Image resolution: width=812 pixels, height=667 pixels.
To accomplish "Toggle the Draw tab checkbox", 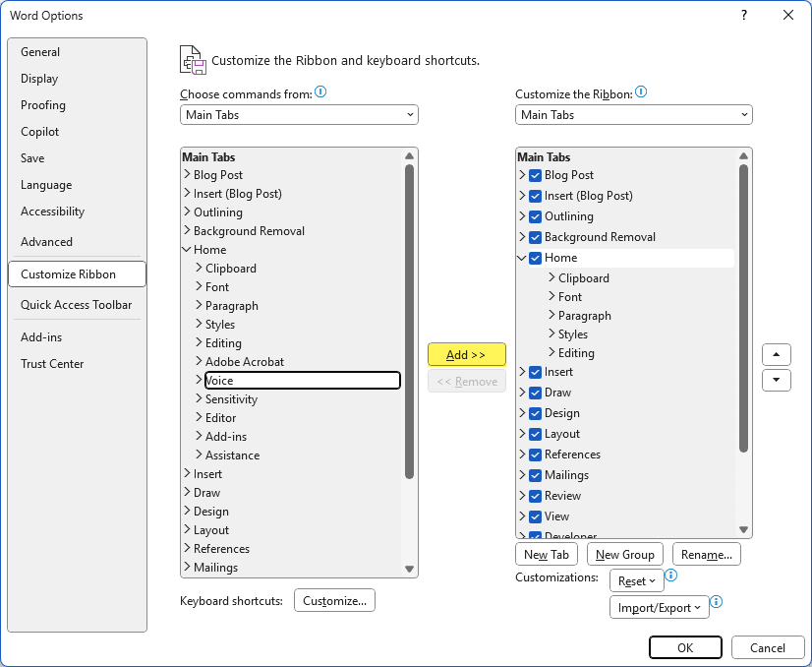I will tap(535, 393).
